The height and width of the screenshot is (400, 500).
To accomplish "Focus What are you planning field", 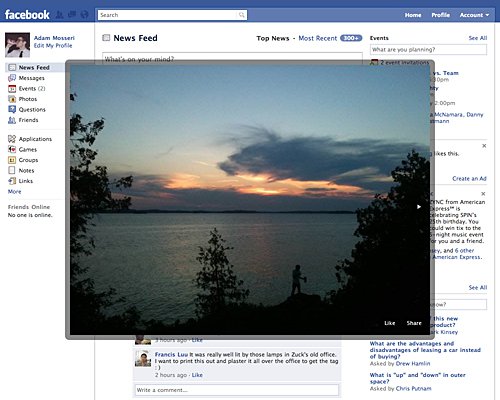I will click(x=428, y=50).
